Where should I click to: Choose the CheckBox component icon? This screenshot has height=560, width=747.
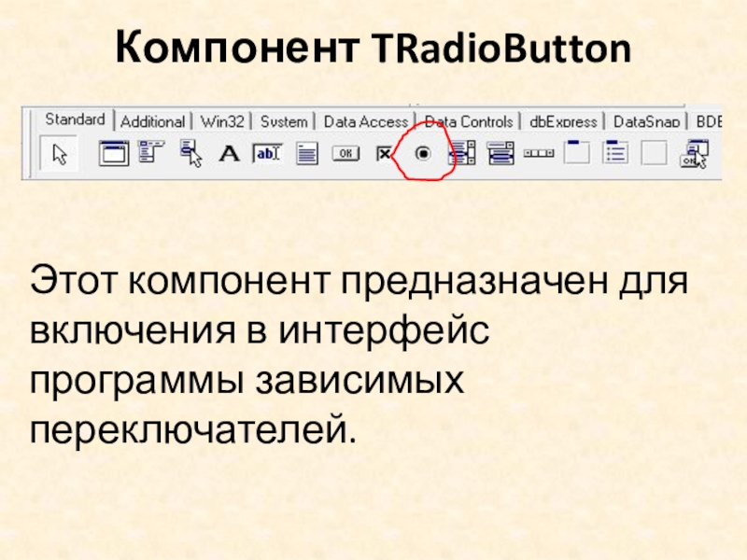click(x=384, y=153)
